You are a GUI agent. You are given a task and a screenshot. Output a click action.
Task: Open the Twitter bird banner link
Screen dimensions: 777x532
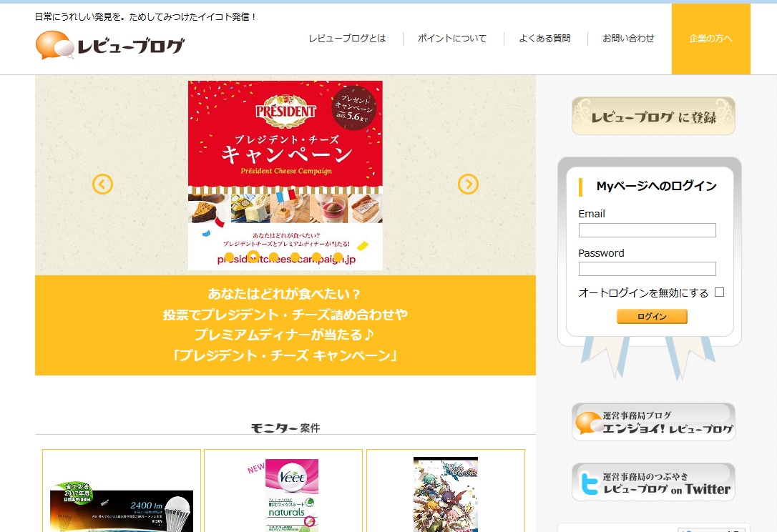pos(653,483)
